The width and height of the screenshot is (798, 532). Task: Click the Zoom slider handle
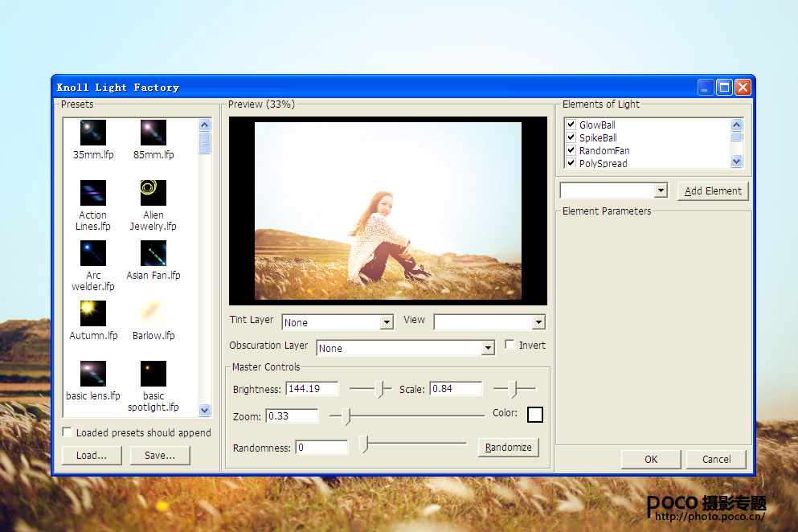(346, 416)
